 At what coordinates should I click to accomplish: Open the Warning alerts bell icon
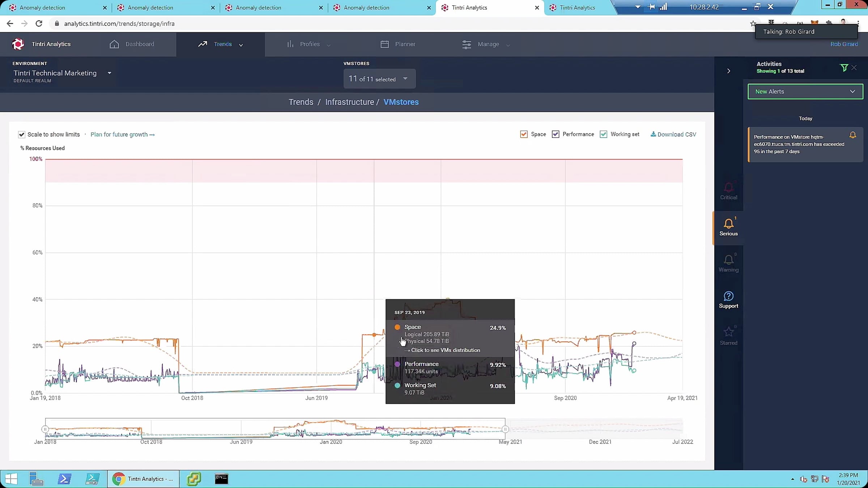coord(728,260)
